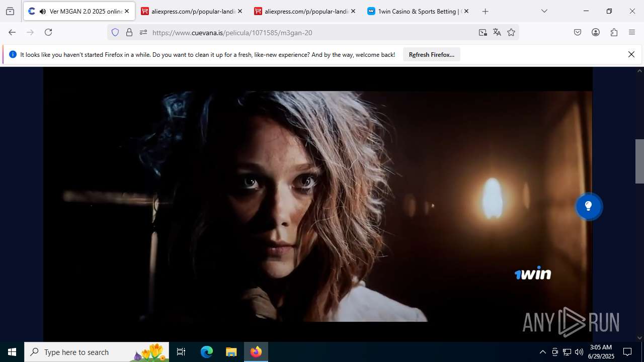Close the 1win Casino tab
This screenshot has width=644, height=362.
(466, 11)
